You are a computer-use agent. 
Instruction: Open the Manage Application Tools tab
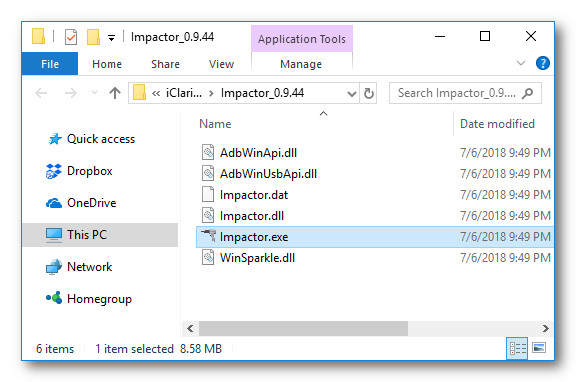pyautogui.click(x=301, y=64)
